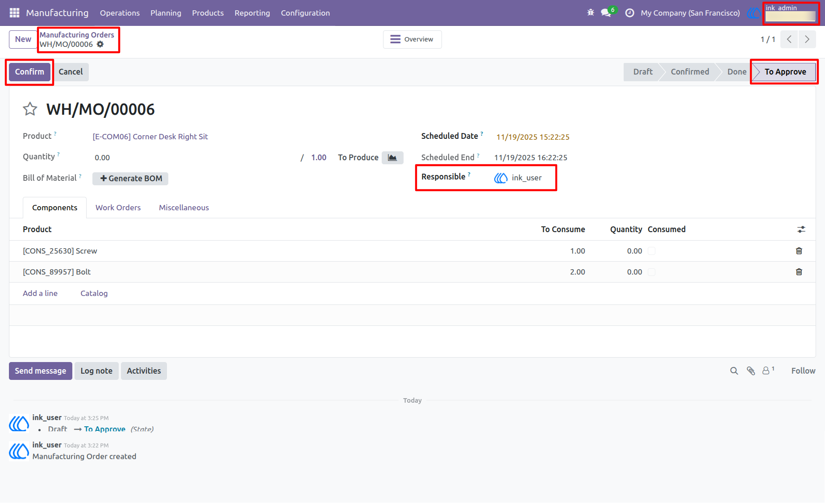Click the debug bug icon
The width and height of the screenshot is (825, 504).
tap(591, 13)
